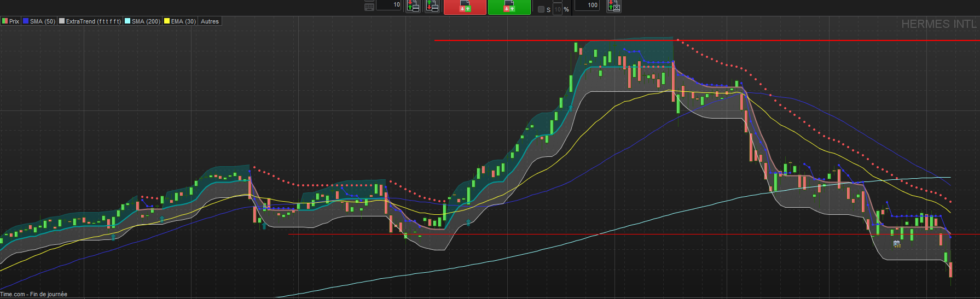Click the blue SMA (50) color swatch
Image resolution: width=980 pixels, height=299 pixels.
pyautogui.click(x=25, y=21)
